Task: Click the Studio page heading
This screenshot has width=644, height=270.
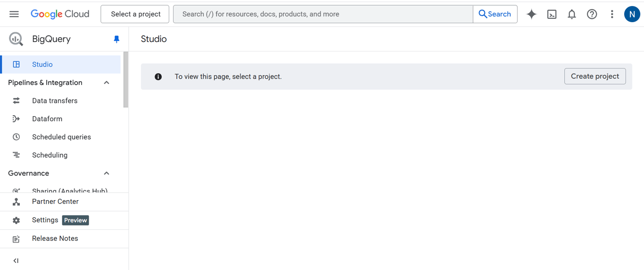Action: tap(154, 39)
